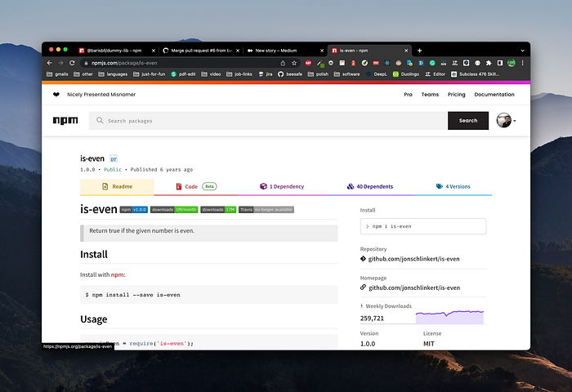The width and height of the screenshot is (572, 392).
Task: Click the heart icon beside Nicely Presented Misnomer
Action: tap(56, 95)
